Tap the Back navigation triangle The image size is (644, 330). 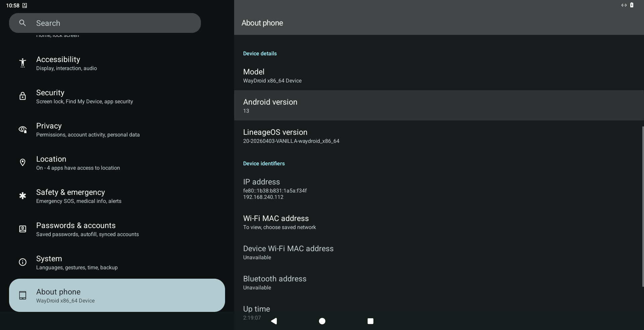coord(274,321)
